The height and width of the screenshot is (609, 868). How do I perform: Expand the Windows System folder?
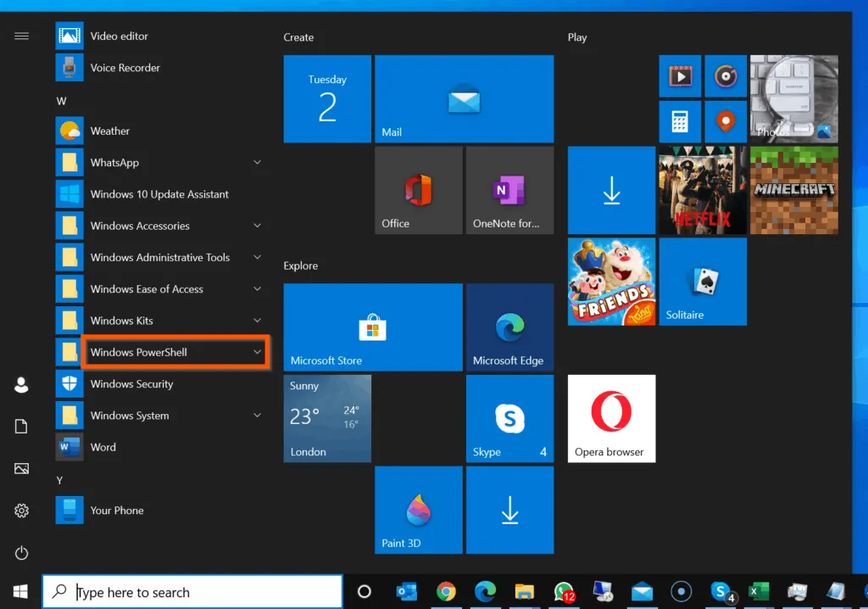pyautogui.click(x=160, y=415)
